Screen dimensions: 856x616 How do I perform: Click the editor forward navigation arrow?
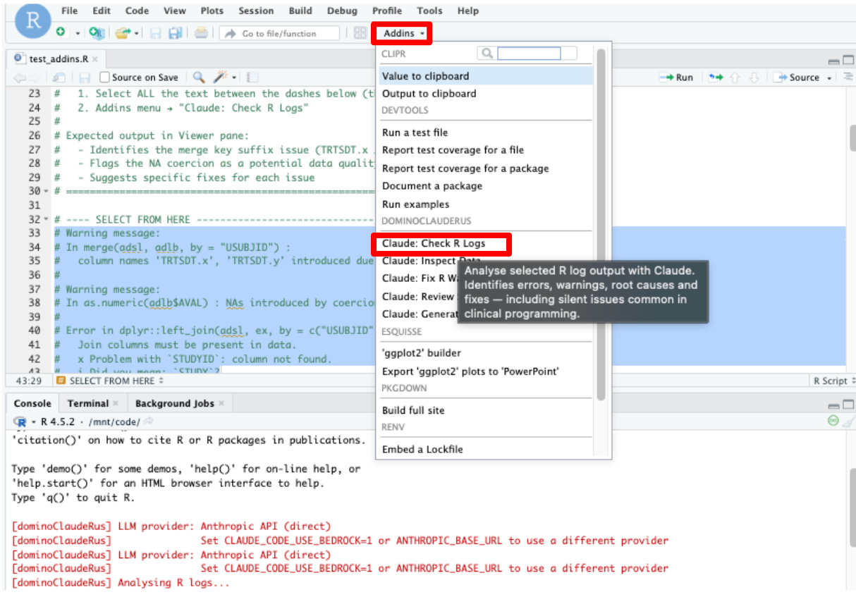36,78
